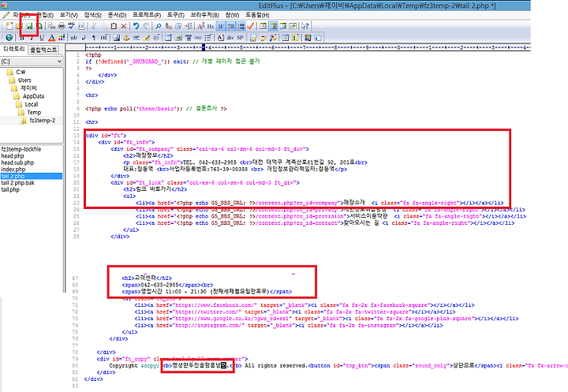Select index.php in file list
Screen dimensions: 568x392
(x=13, y=170)
